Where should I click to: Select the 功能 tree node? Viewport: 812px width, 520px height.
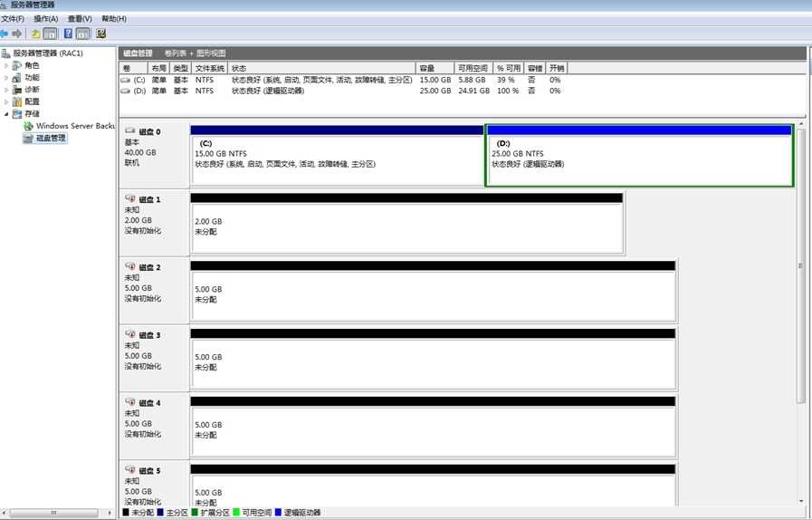(x=32, y=77)
